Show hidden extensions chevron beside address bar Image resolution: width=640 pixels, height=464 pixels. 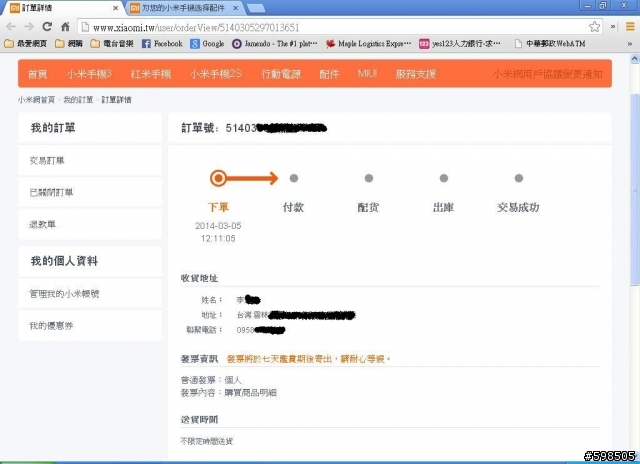pos(613,27)
